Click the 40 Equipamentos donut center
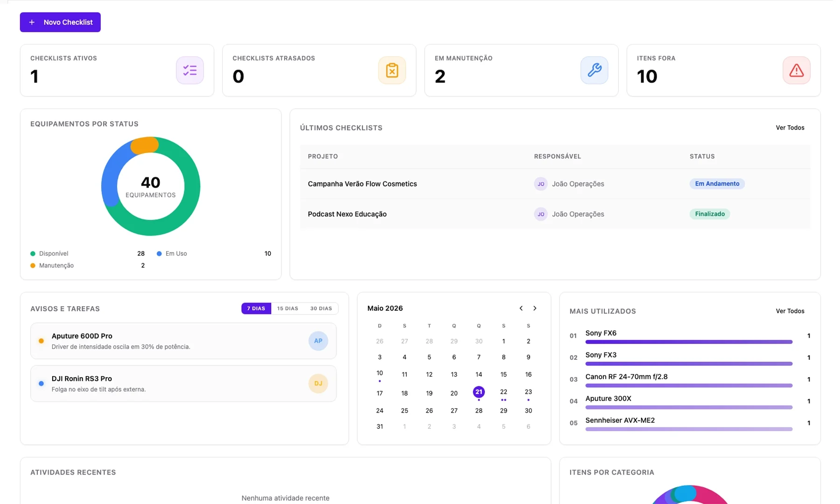Image resolution: width=840 pixels, height=504 pixels. click(151, 187)
